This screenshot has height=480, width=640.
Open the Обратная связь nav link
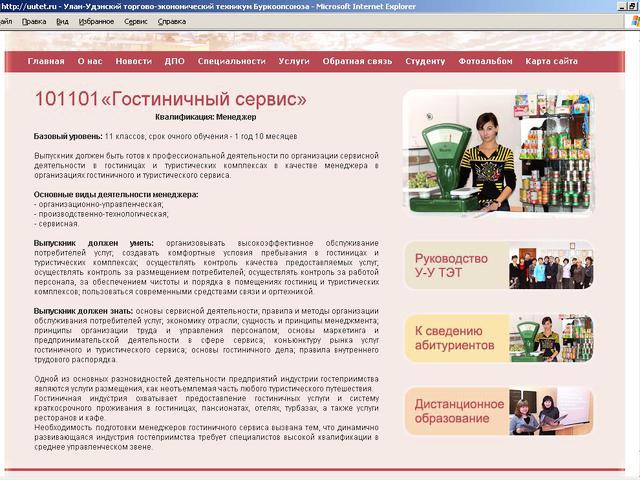pos(357,61)
